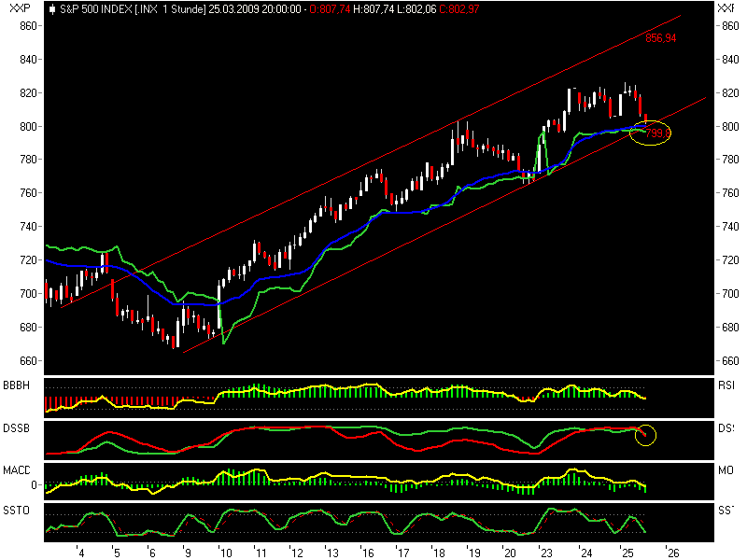This screenshot has width=747, height=560.
Task: Click the '23 date on the time axis
Action: pos(545,553)
